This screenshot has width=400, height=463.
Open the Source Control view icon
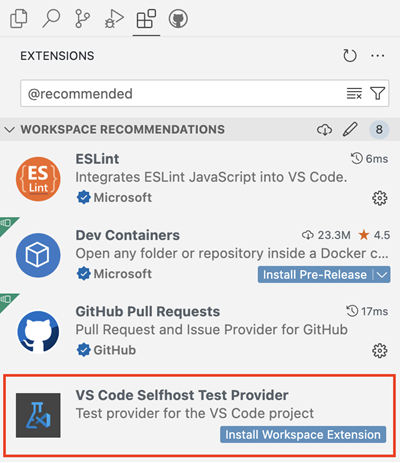[82, 19]
